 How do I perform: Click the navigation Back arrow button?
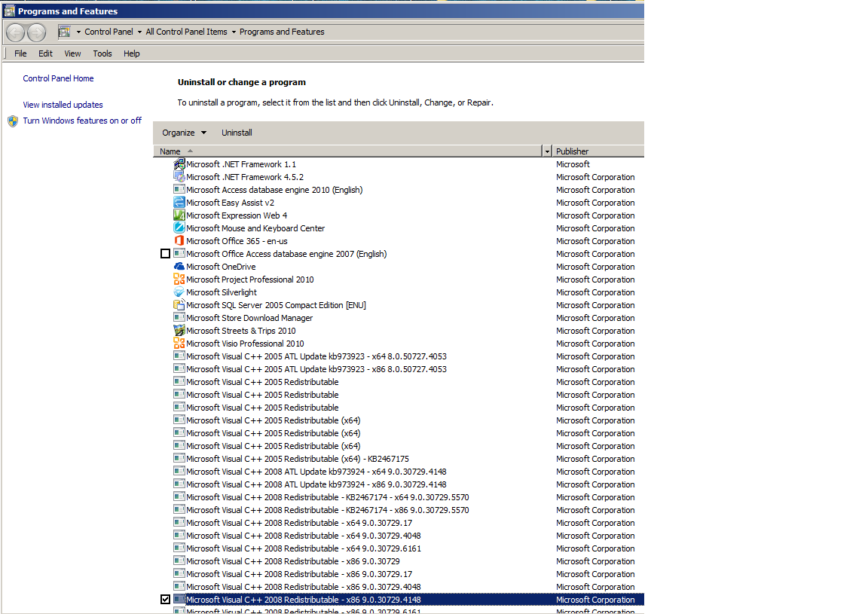tap(16, 32)
